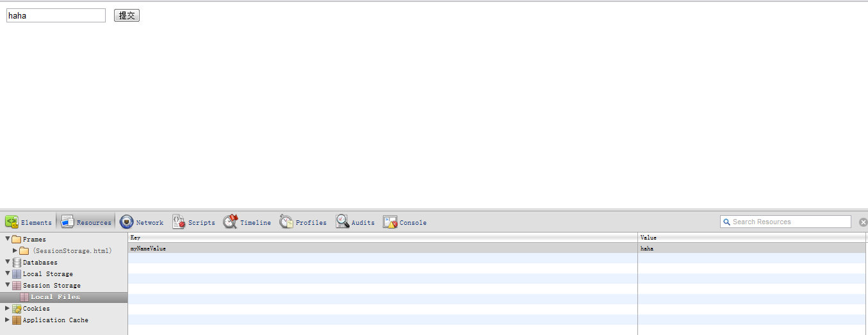Expand the Cookies tree node
Viewport: 868px width, 335px height.
click(8, 308)
